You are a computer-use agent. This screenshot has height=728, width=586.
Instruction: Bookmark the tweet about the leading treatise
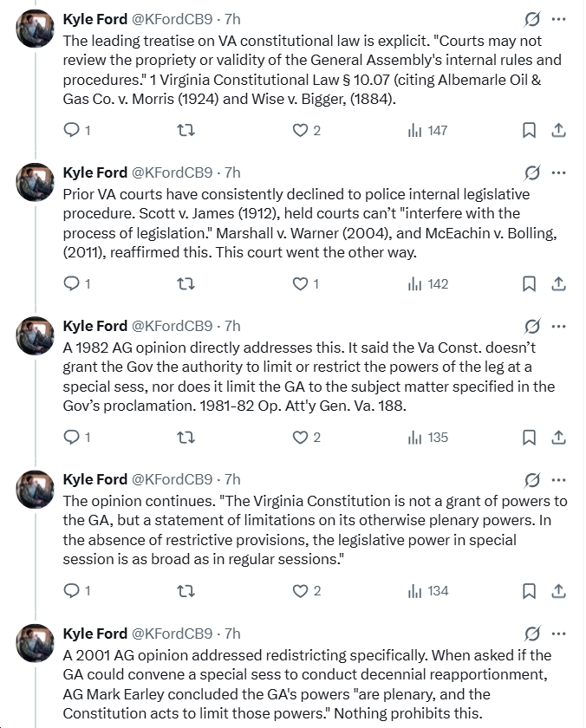click(529, 130)
